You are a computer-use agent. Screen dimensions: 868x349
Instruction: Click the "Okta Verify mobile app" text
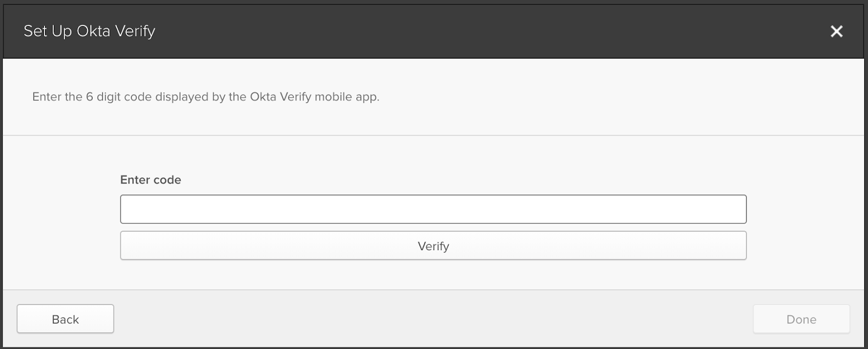pyautogui.click(x=314, y=97)
